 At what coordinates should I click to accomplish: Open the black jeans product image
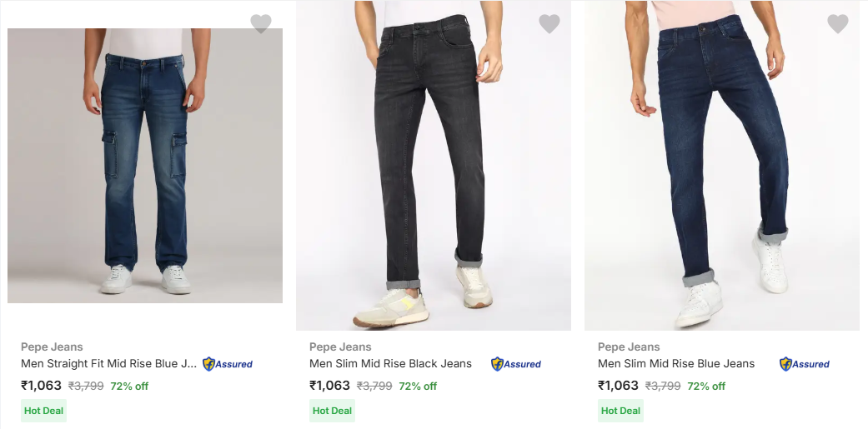point(434,167)
